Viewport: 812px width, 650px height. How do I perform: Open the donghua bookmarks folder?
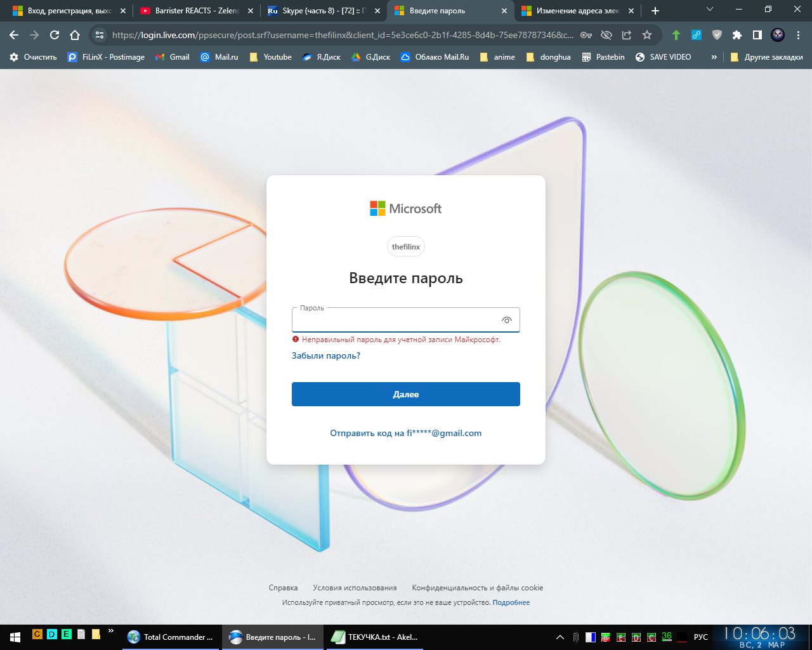point(549,57)
